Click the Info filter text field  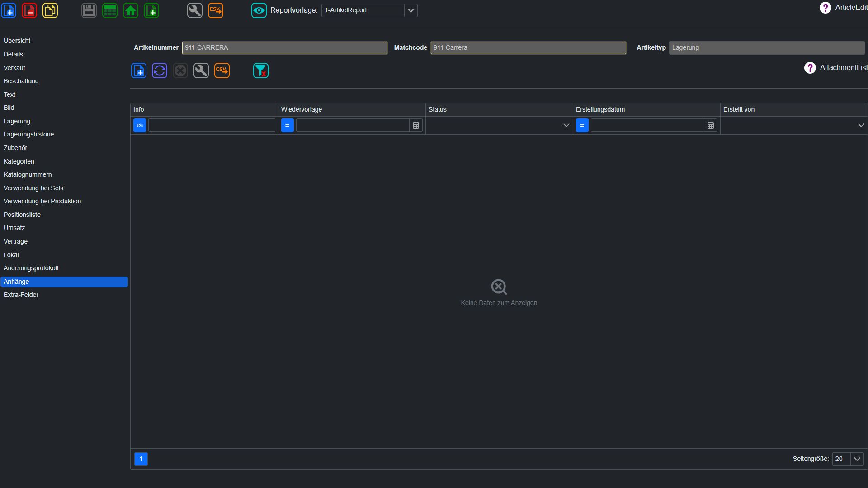click(212, 125)
